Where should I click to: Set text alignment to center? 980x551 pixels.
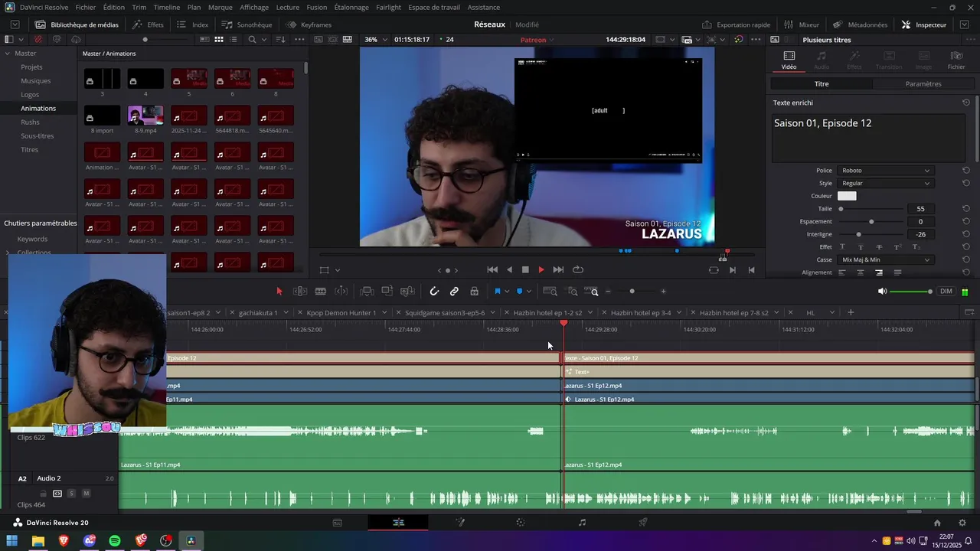[x=861, y=272]
